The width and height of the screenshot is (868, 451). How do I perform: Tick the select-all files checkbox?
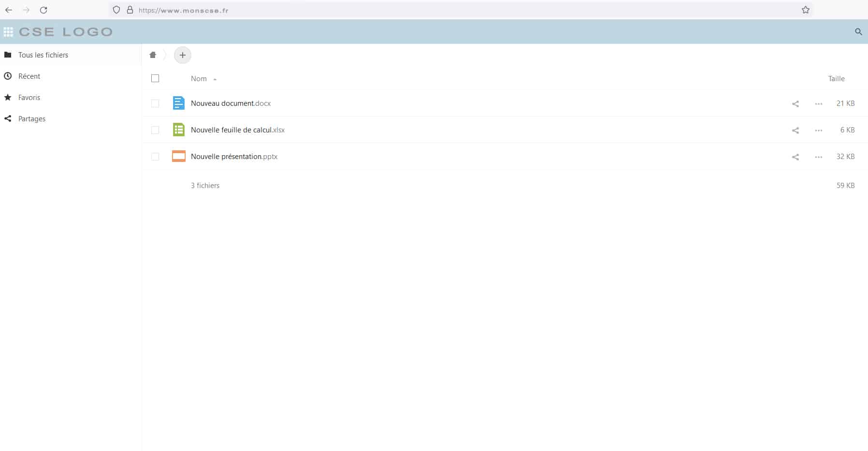pyautogui.click(x=155, y=78)
